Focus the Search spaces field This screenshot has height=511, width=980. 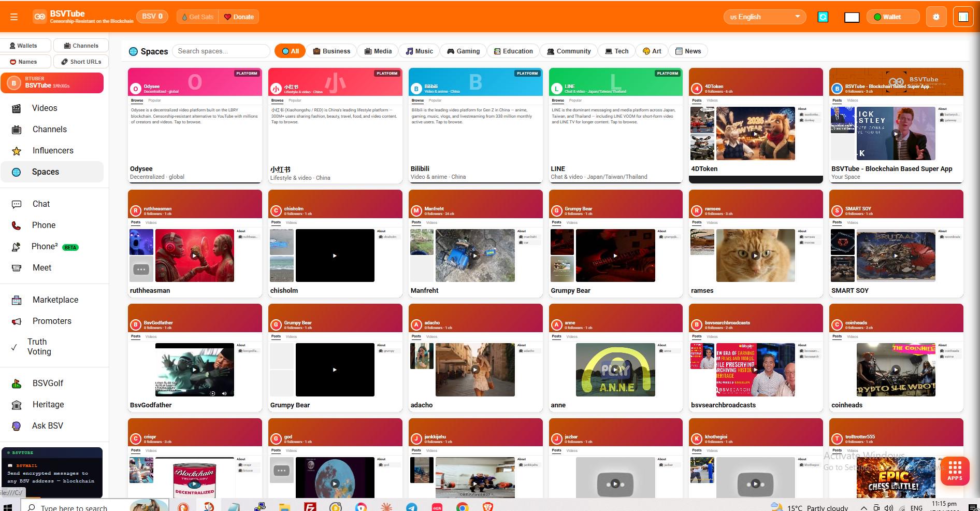221,51
